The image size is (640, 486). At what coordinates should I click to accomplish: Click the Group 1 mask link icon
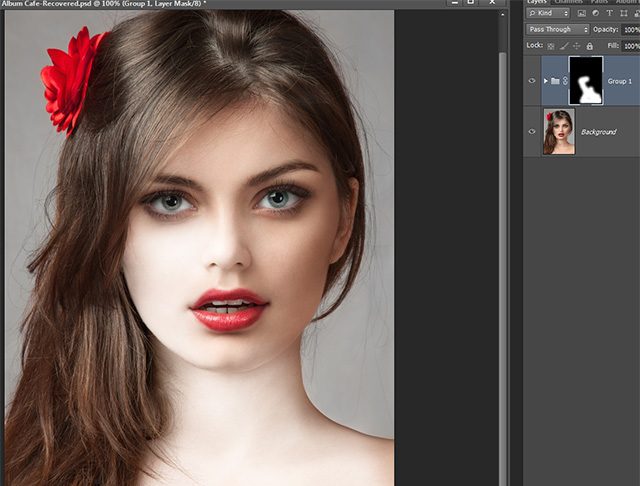(x=563, y=80)
